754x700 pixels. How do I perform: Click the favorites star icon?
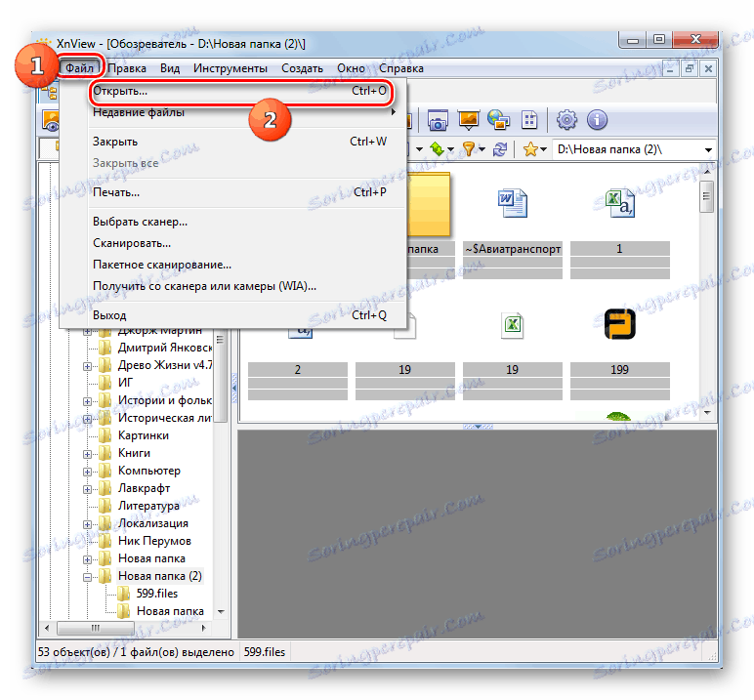coord(530,149)
